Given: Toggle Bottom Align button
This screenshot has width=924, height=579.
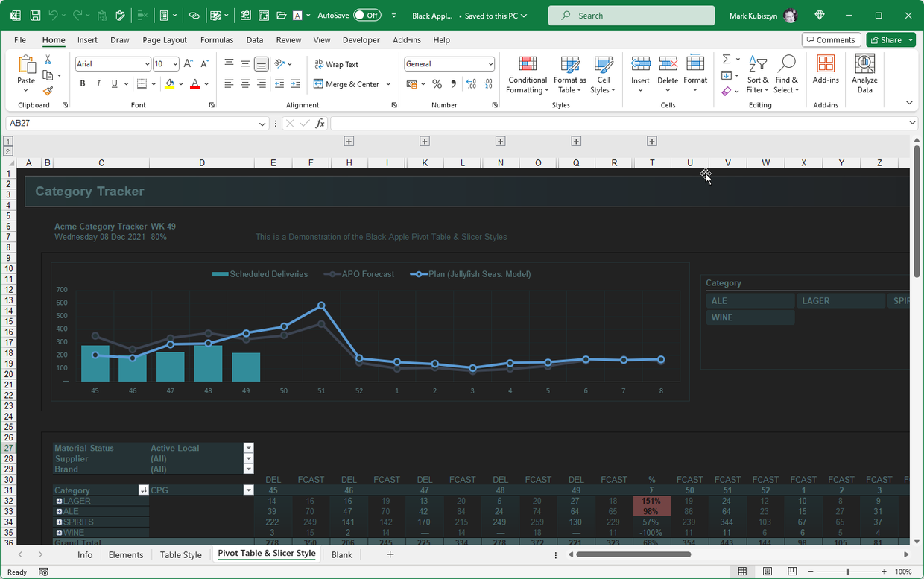Looking at the screenshot, I should 262,64.
